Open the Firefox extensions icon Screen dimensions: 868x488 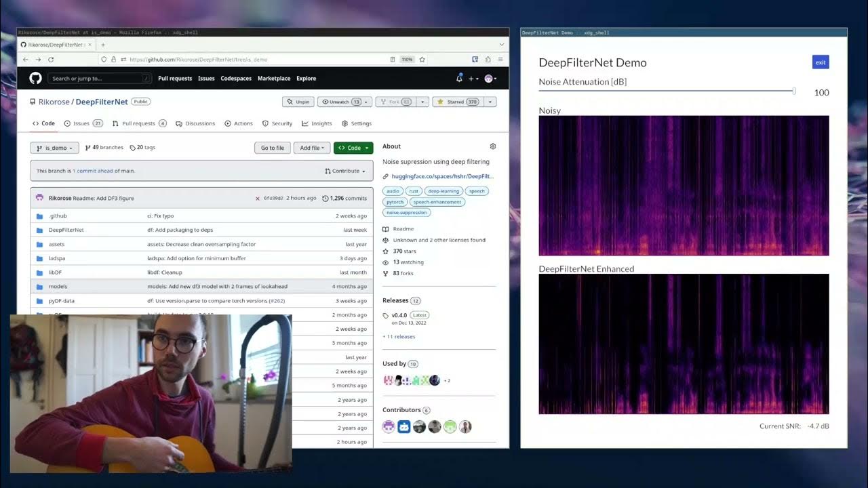coord(488,60)
